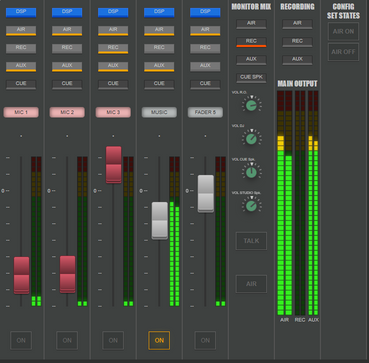Click the AIR OFF config state button
The width and height of the screenshot is (369, 363).
point(343,52)
